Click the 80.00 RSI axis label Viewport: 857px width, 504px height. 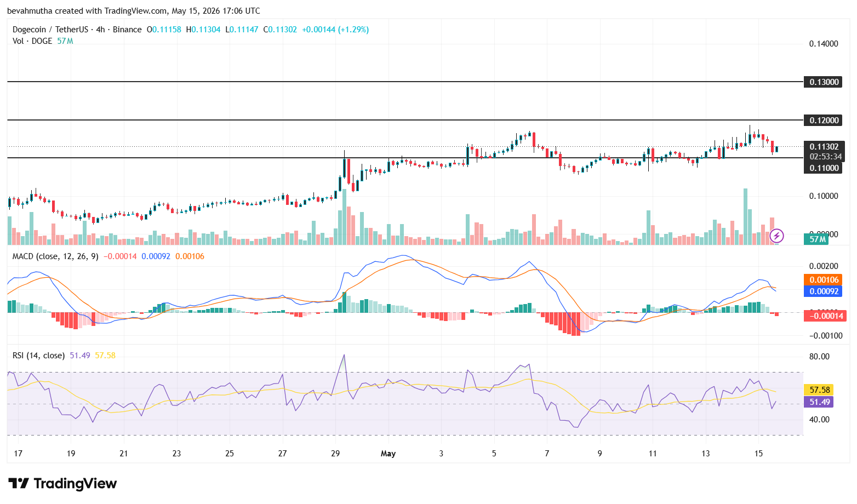click(820, 357)
